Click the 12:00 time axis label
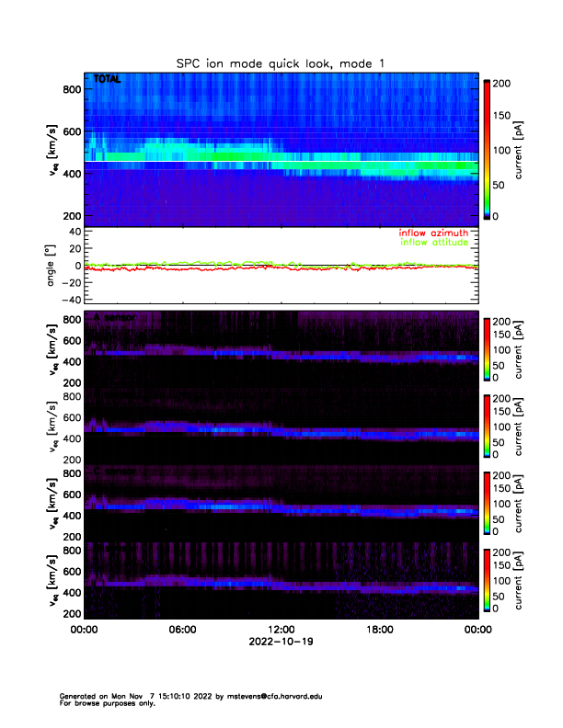The width and height of the screenshot is (563, 728). pos(281,630)
